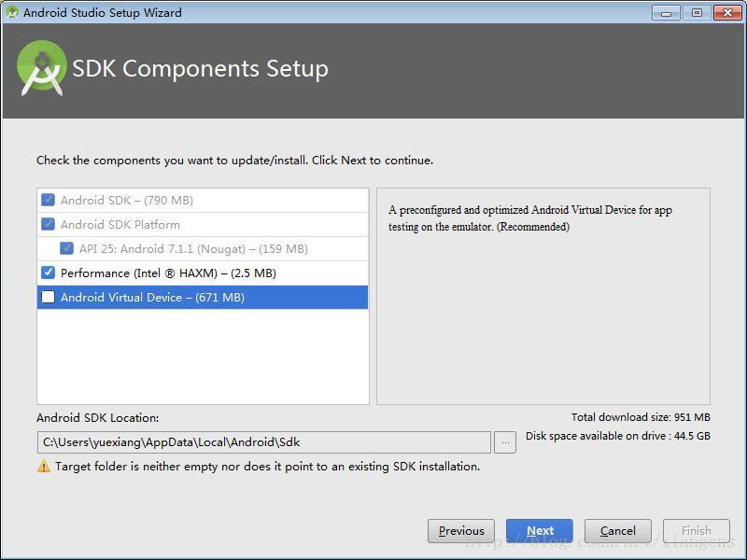747x560 pixels.
Task: Minimize the Setup Wizard window
Action: click(x=667, y=12)
